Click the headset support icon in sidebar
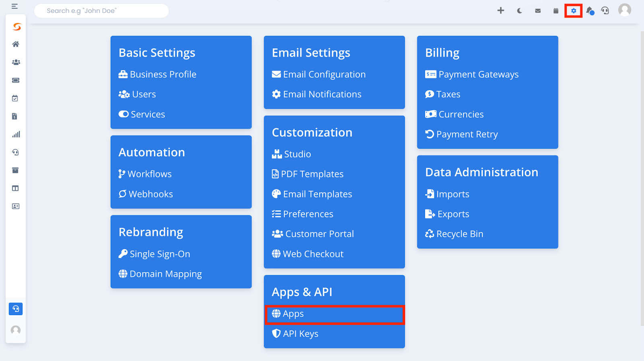Image resolution: width=644 pixels, height=361 pixels. pyautogui.click(x=15, y=152)
